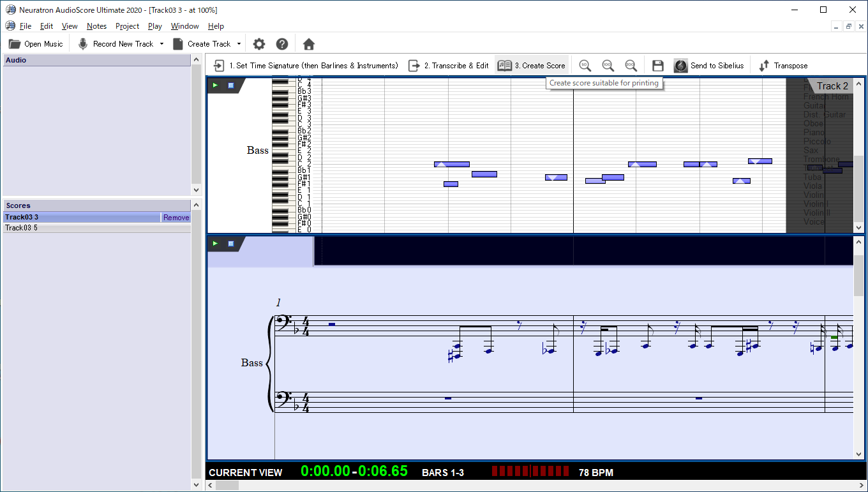Open the Record New Track dropdown arrow
Screen dimensions: 868x492
tap(162, 44)
